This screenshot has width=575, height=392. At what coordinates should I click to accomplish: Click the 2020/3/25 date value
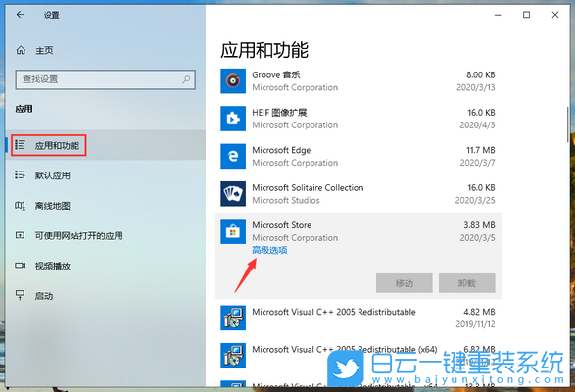[x=475, y=200]
